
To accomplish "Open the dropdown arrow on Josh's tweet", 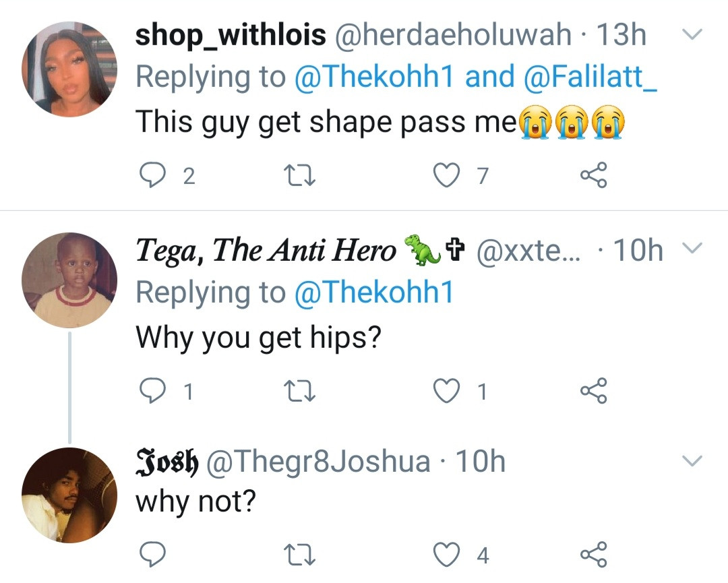I will click(692, 461).
